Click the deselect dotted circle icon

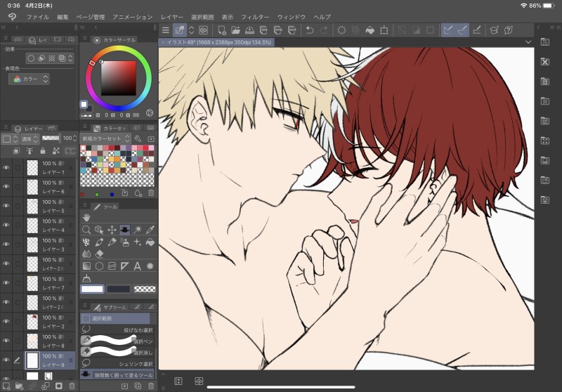click(x=341, y=30)
